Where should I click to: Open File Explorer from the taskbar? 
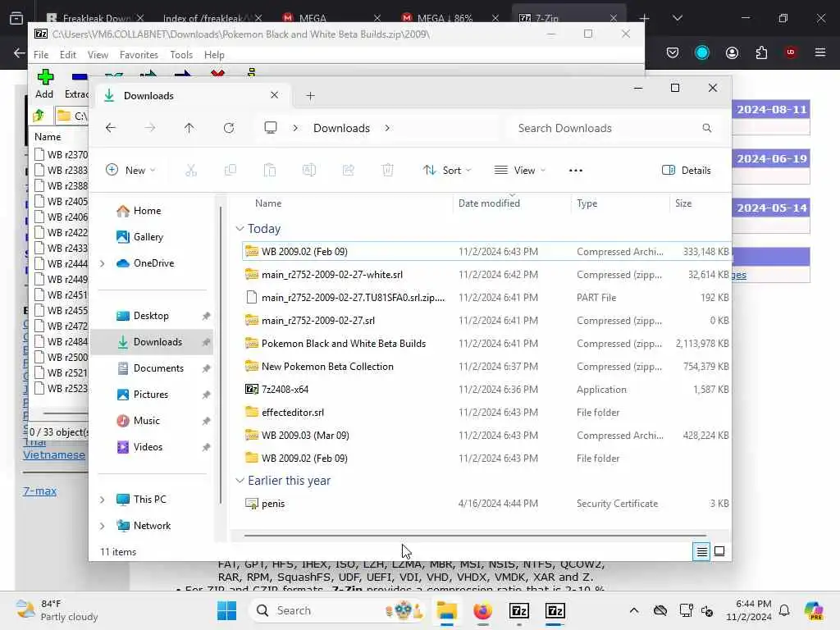447,610
